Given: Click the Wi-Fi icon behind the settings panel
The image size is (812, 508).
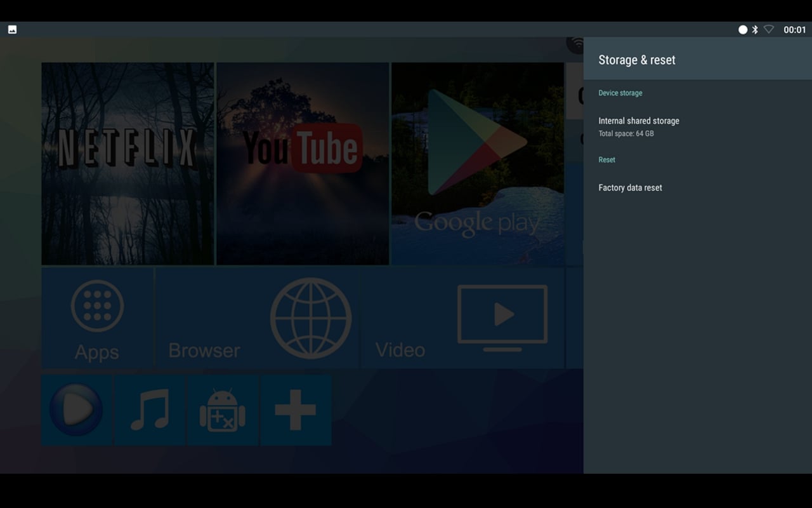Looking at the screenshot, I should (575, 44).
